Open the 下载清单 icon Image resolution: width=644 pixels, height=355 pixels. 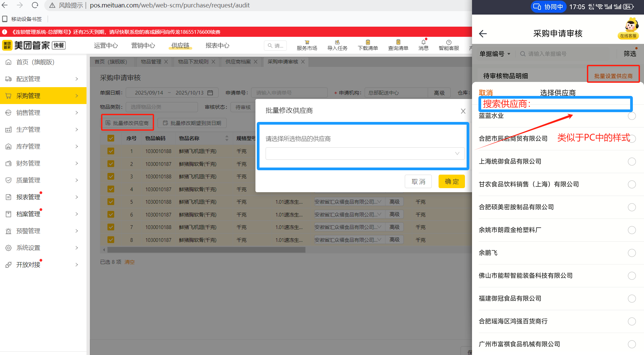pyautogui.click(x=368, y=43)
